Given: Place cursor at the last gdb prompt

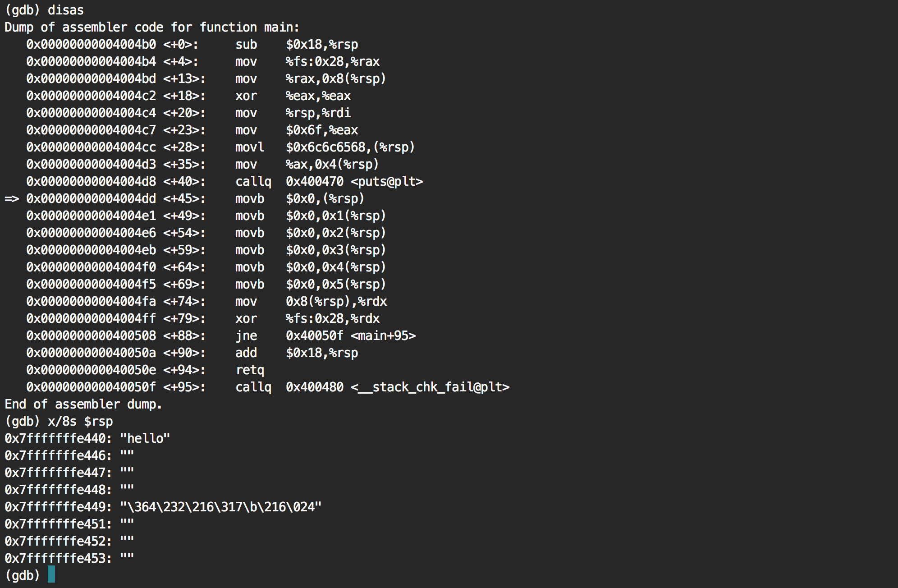Looking at the screenshot, I should tap(51, 574).
